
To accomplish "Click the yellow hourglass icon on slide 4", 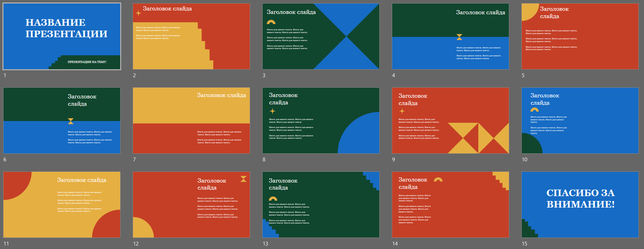I will click(459, 37).
